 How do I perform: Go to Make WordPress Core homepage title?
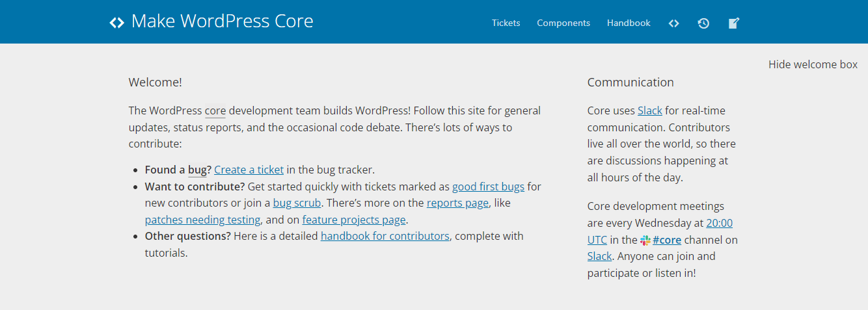(x=222, y=21)
